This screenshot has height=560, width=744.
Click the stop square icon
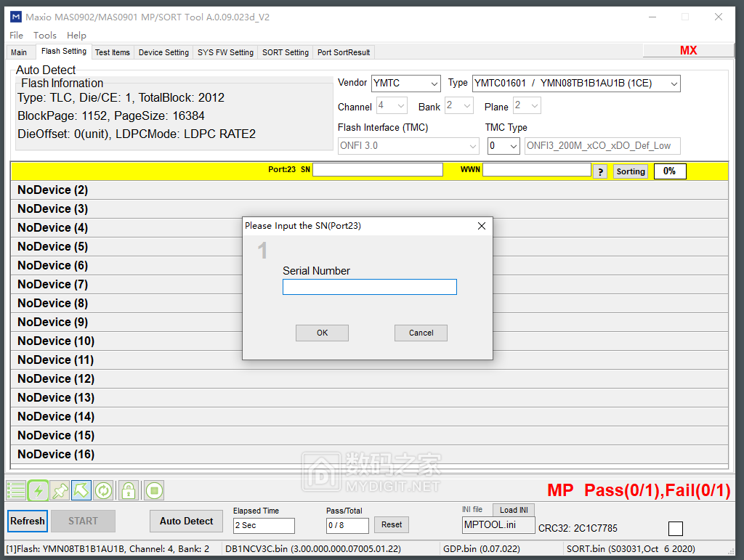click(x=154, y=490)
